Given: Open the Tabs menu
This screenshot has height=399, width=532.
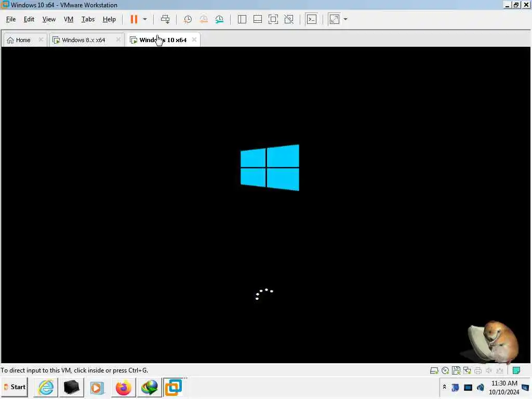Looking at the screenshot, I should [88, 19].
